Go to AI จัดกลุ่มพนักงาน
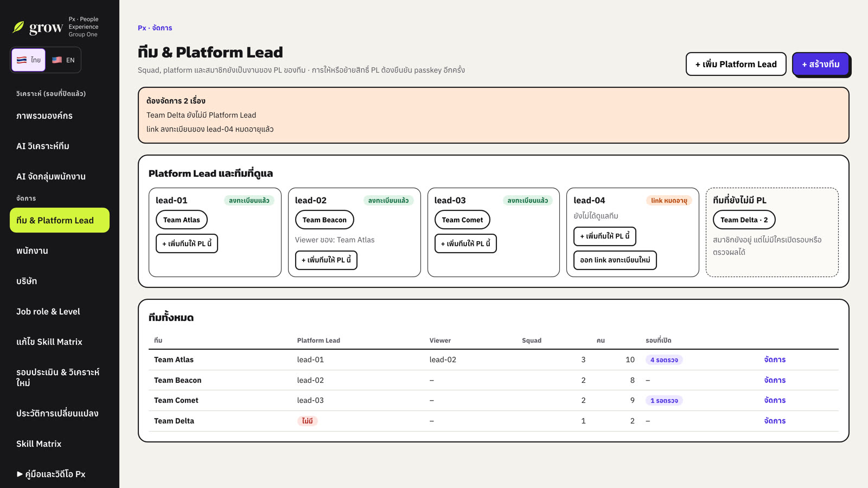This screenshot has height=488, width=868. click(x=60, y=176)
